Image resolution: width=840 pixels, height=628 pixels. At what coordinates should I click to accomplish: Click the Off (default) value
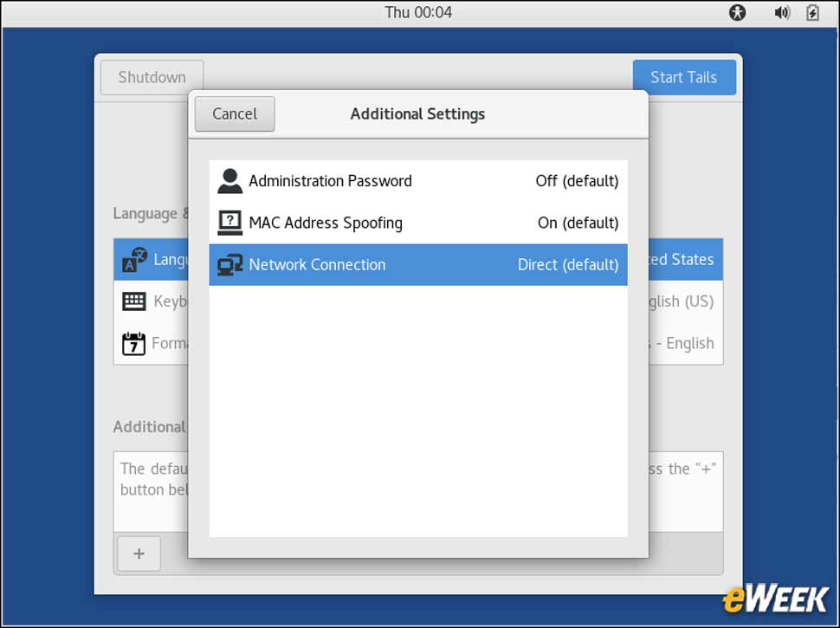(x=577, y=181)
